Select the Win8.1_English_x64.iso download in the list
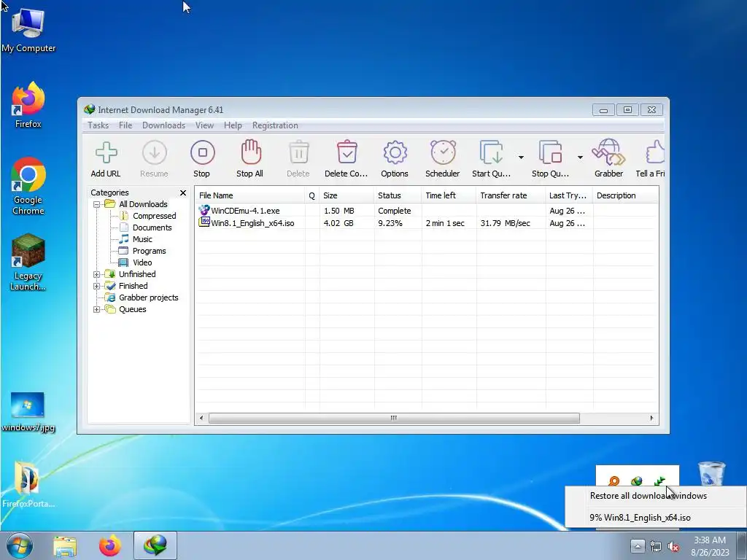 coord(426,223)
